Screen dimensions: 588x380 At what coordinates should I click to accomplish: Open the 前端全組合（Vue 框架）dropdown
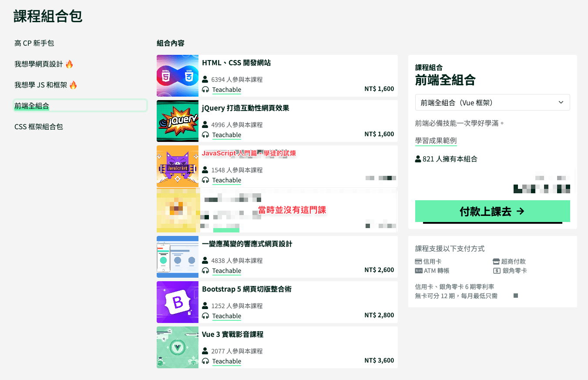click(492, 103)
